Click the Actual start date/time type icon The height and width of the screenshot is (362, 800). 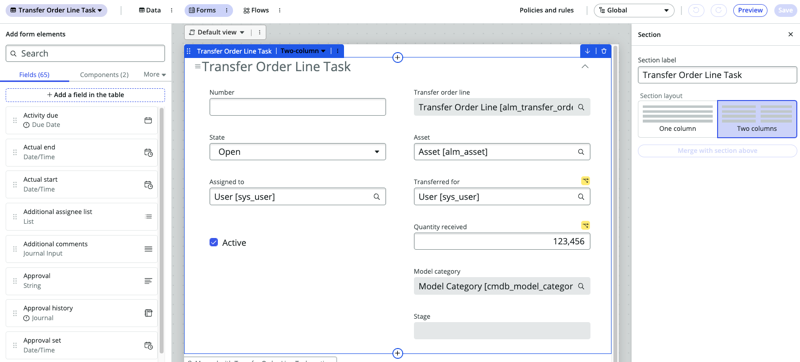click(x=148, y=185)
